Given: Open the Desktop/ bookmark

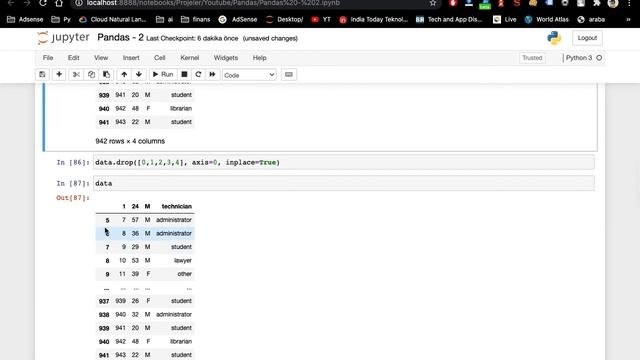Looking at the screenshot, I should click(284, 20).
